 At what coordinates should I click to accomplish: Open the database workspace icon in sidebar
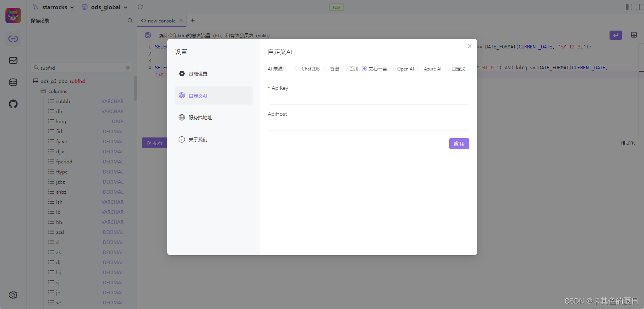pos(13,82)
